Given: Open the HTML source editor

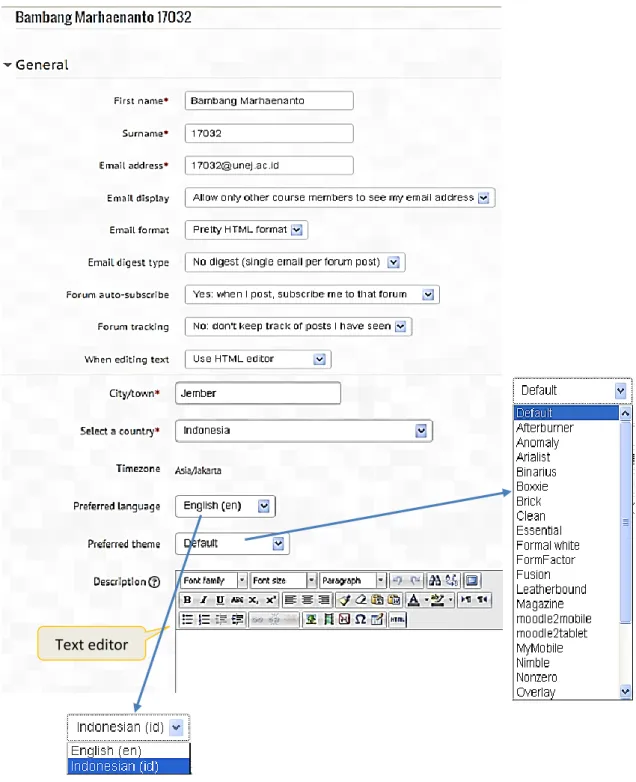Looking at the screenshot, I should pos(398,619).
